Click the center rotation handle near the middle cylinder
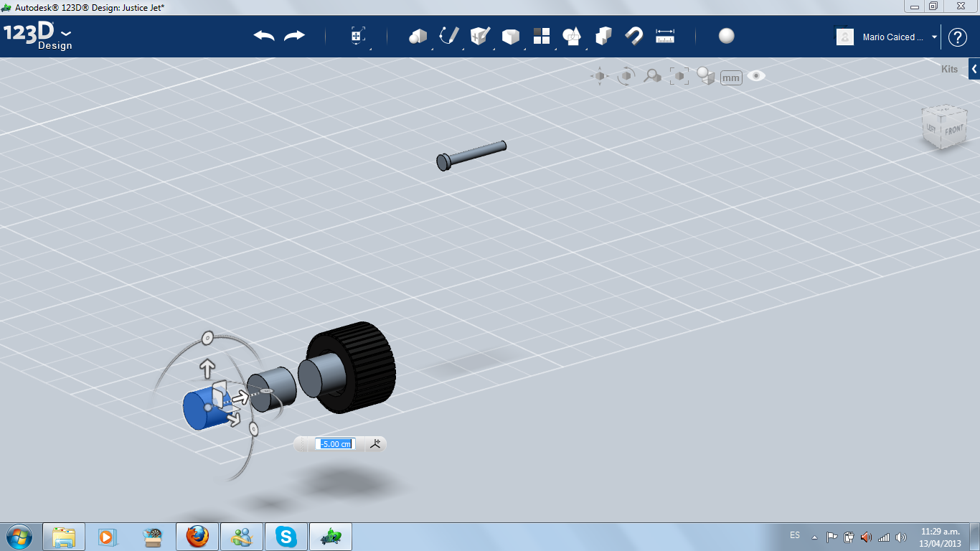The height and width of the screenshot is (551, 980). (265, 391)
